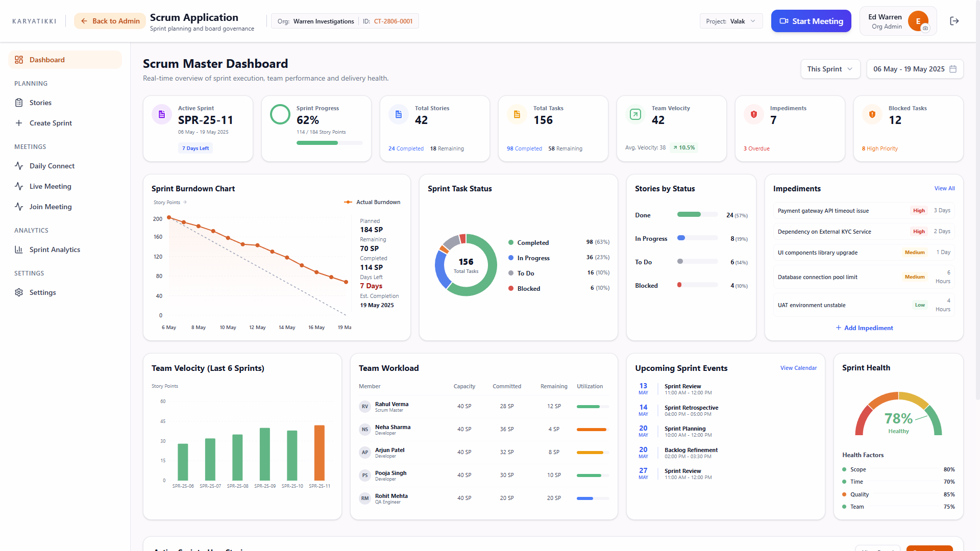Click the logout icon in the header

click(954, 21)
